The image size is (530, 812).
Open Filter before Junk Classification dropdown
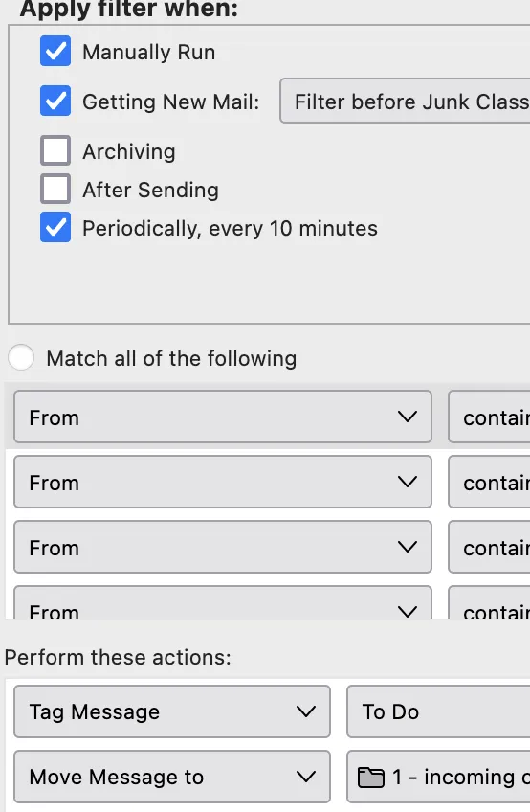point(405,101)
